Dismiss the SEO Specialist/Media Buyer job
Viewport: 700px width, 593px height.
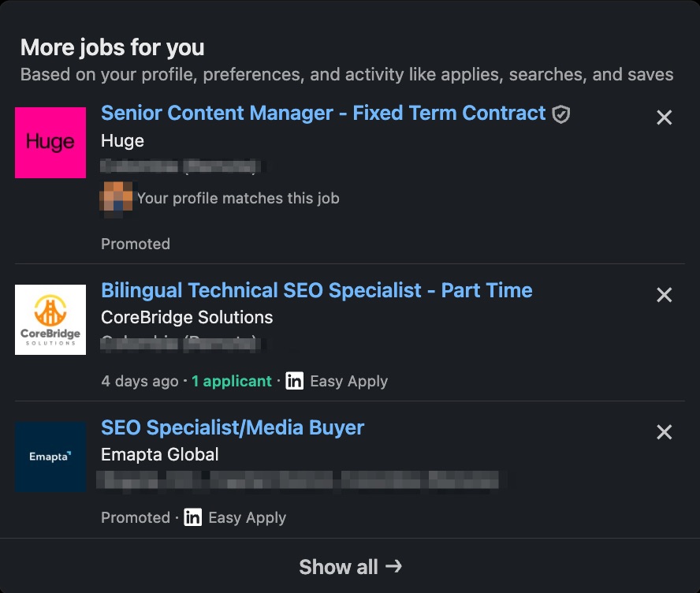coord(665,432)
